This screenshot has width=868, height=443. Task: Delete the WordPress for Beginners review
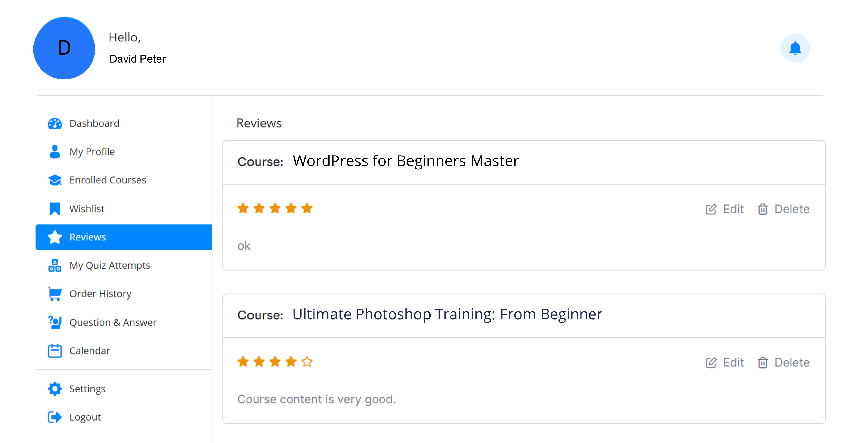pyautogui.click(x=784, y=209)
